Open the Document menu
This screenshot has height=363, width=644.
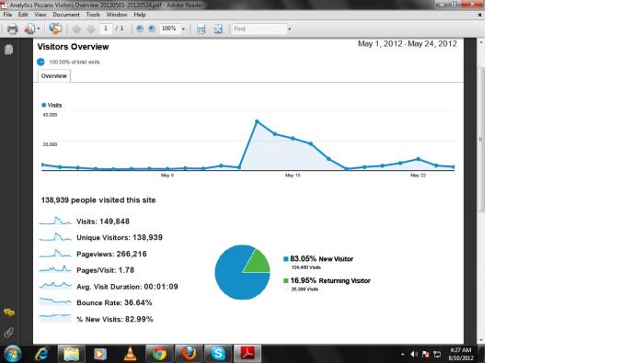coord(66,15)
